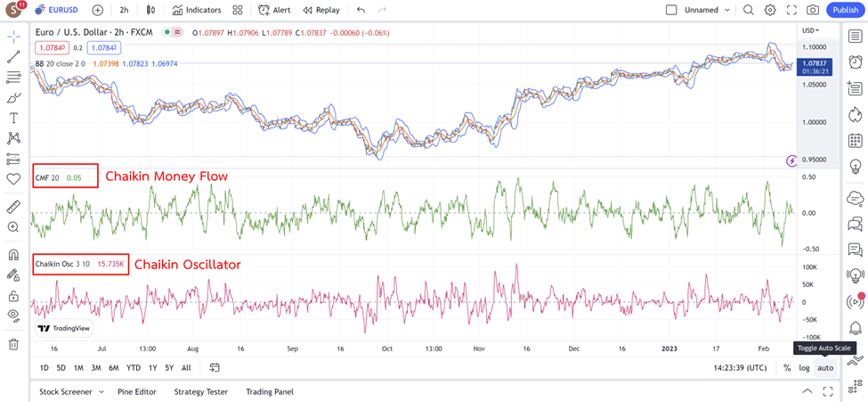Toggle stay in drawing mode
The width and height of the screenshot is (868, 402).
13,275
